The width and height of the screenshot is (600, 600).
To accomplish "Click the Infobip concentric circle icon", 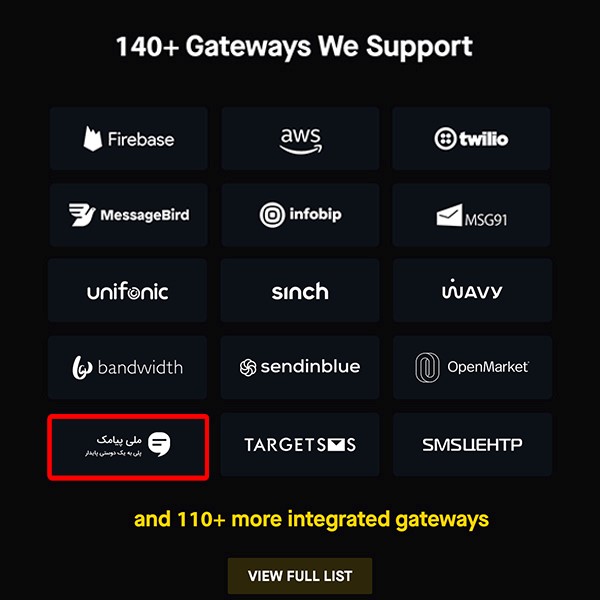I will coord(272,215).
